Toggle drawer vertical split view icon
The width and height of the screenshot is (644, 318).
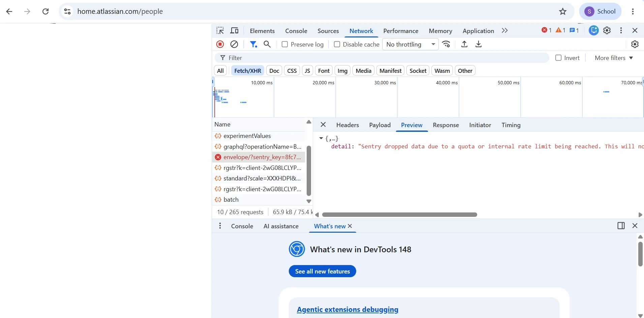tap(621, 226)
